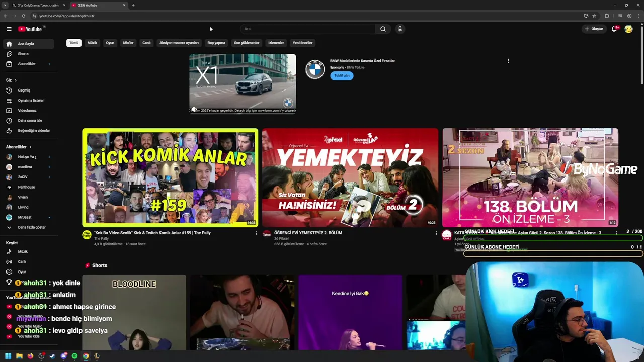Click the BMW X1 ad thumbnail
The width and height of the screenshot is (644, 362).
pos(243,83)
